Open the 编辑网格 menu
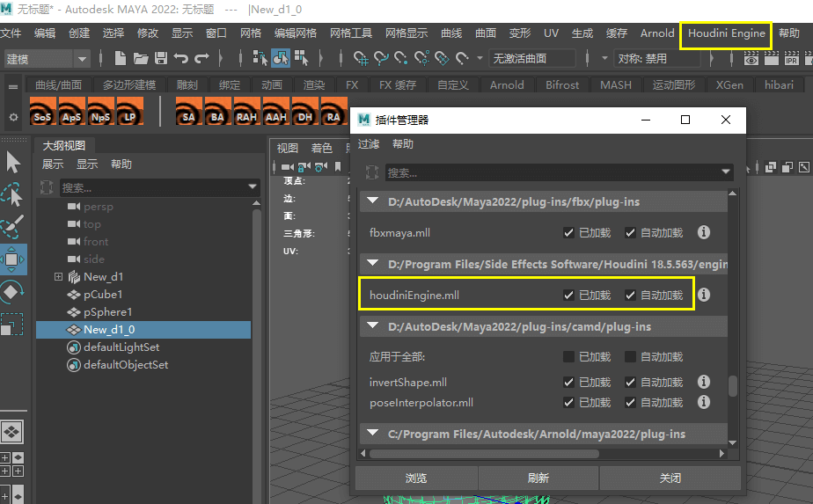The image size is (813, 504). tap(295, 33)
